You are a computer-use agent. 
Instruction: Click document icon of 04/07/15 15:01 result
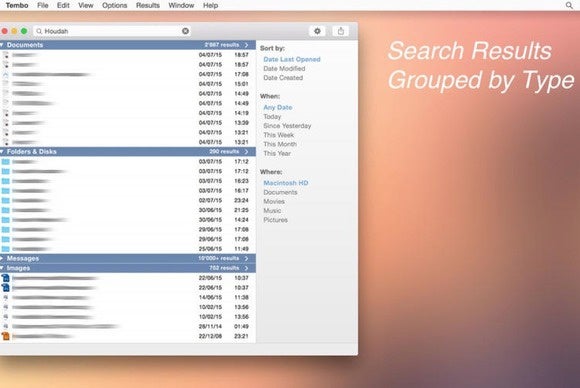(x=6, y=84)
